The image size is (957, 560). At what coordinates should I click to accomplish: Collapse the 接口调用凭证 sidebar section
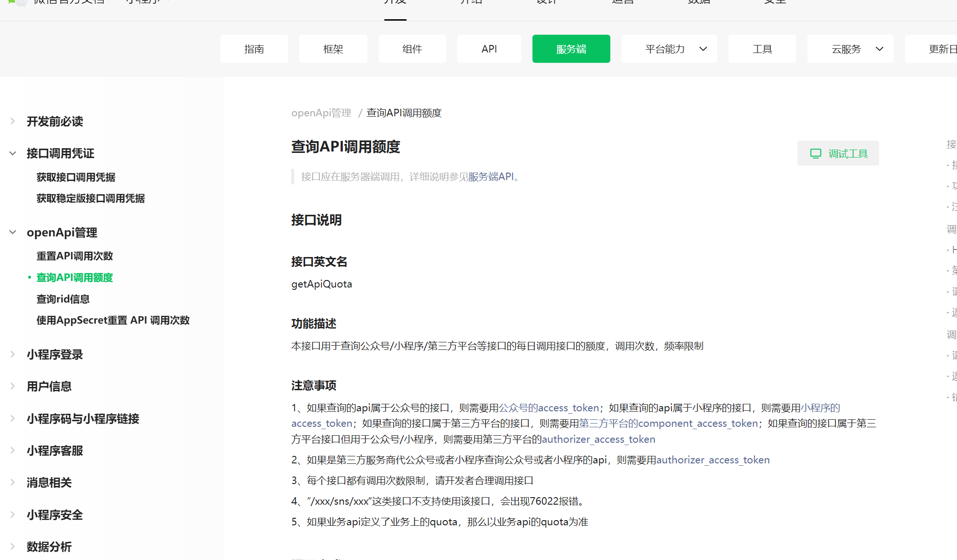[13, 153]
